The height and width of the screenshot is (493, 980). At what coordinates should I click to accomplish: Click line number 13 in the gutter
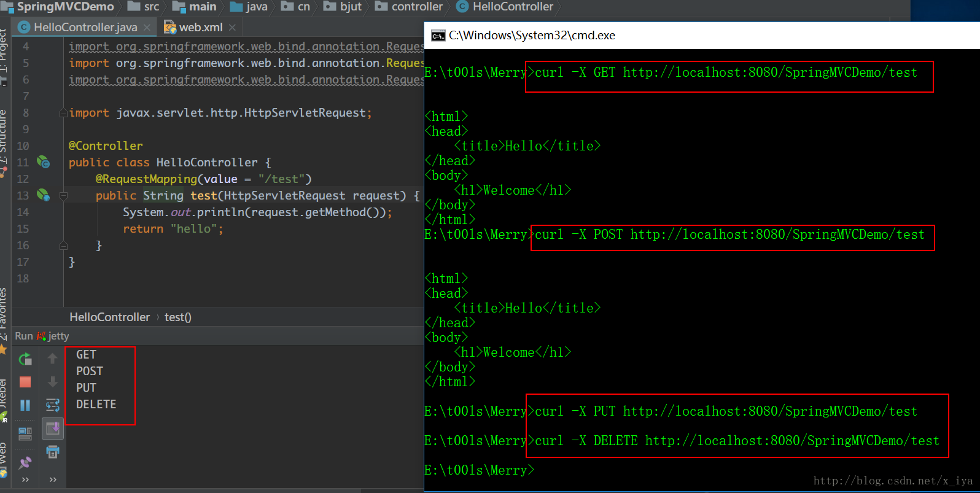coord(23,195)
